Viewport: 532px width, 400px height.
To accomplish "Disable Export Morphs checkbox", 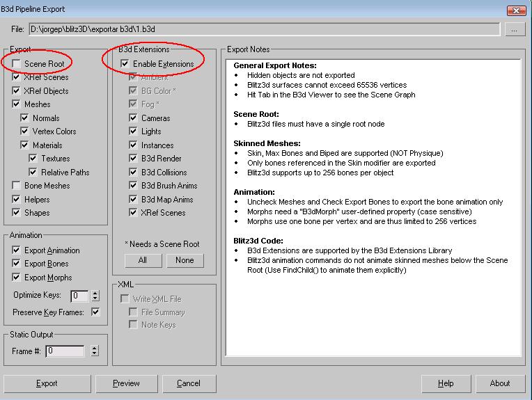I will click(16, 278).
